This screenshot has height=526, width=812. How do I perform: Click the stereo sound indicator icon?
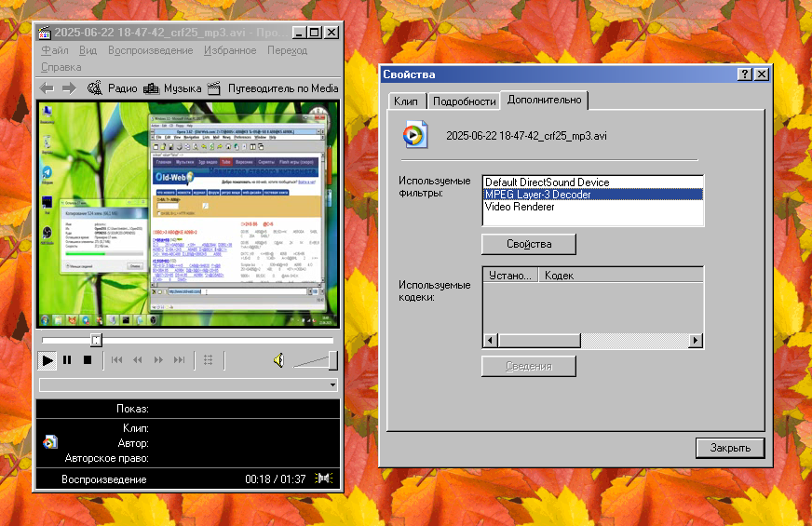[x=324, y=479]
